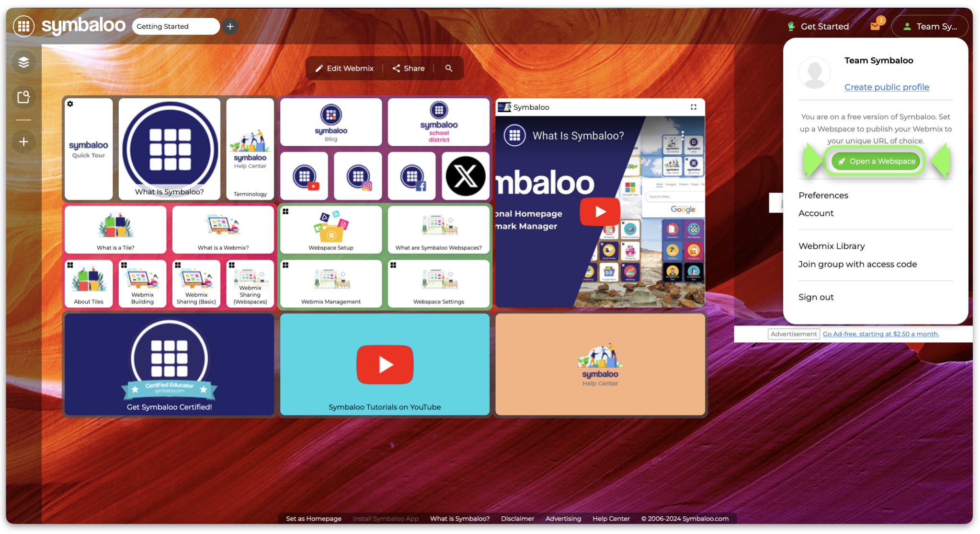Open the Webmix Building tile
980x534 pixels.
142,284
